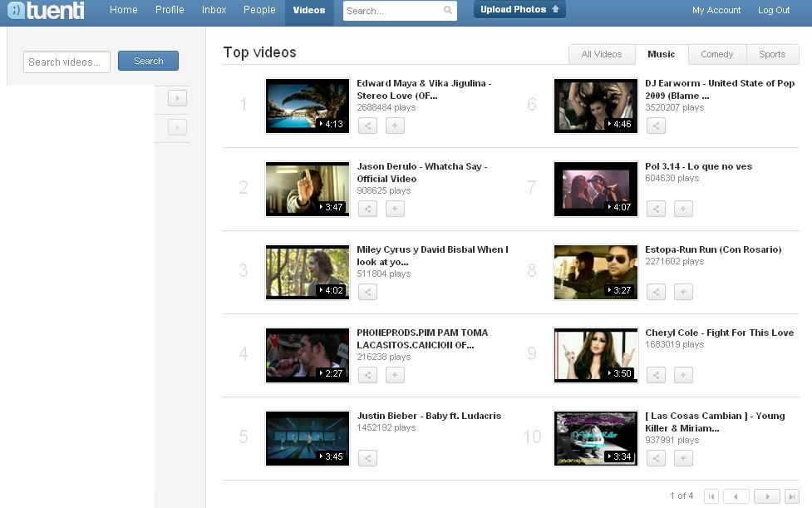Open the Inbox menu item

[214, 10]
